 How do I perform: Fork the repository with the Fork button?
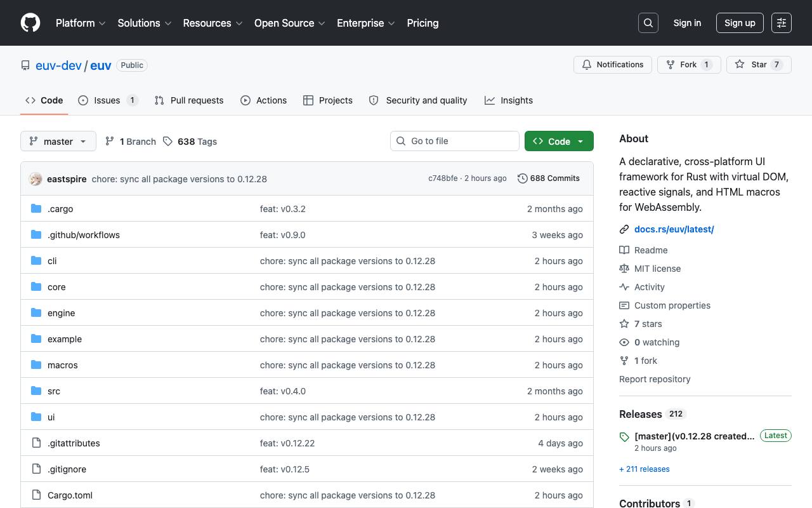click(x=689, y=65)
